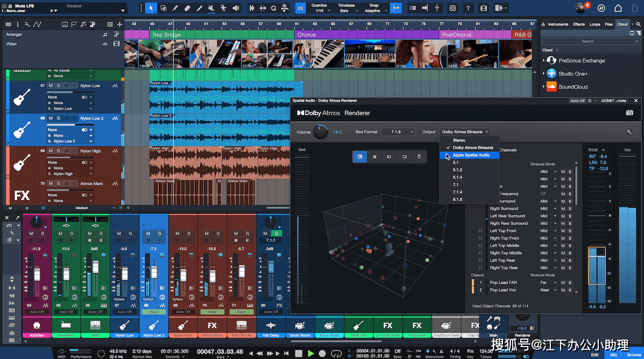
Task: Select the Arrow tool in the toolbar
Action: pyautogui.click(x=151, y=8)
